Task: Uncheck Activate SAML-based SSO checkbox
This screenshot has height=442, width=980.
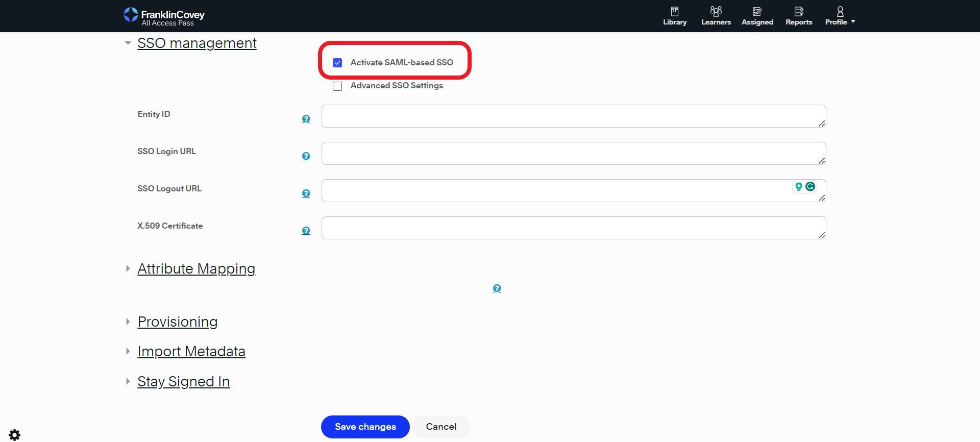Action: [x=337, y=63]
